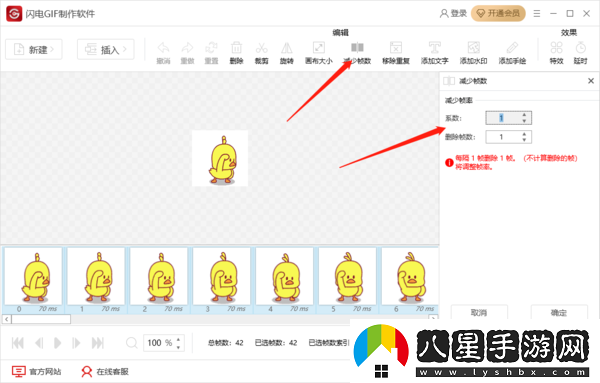This screenshot has width=600, height=383.
Task: Click the zoom magnifier icon
Action: pos(132,343)
